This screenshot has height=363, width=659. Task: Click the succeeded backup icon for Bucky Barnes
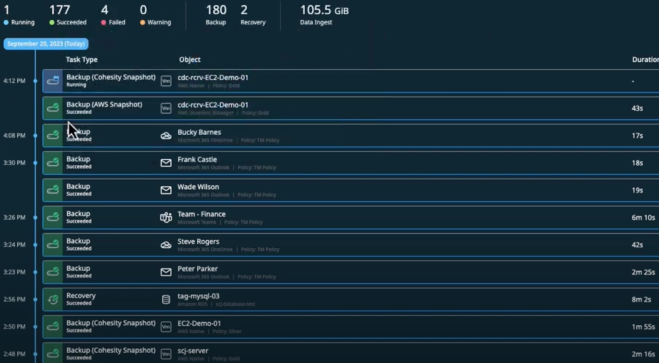(53, 136)
